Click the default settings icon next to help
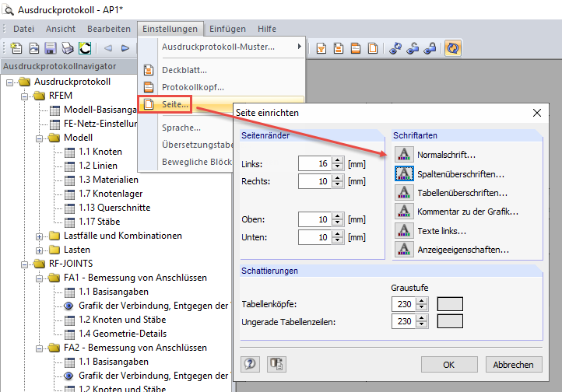This screenshot has height=392, width=562. 276,364
